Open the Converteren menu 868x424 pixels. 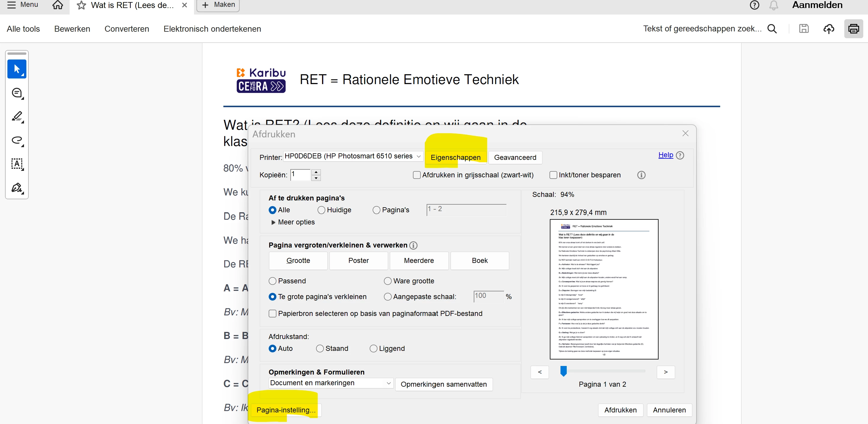(127, 29)
